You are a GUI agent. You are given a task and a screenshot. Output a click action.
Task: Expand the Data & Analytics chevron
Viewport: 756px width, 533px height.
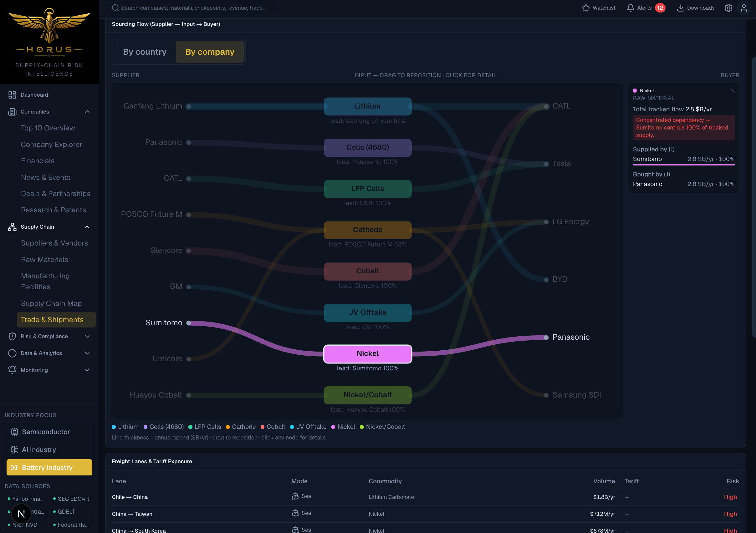[87, 353]
